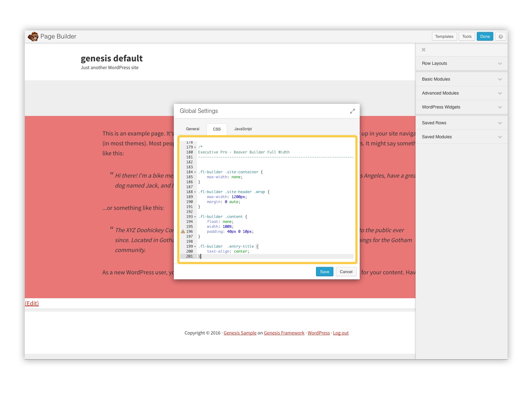Collapse the code fold at line 193

(195, 217)
